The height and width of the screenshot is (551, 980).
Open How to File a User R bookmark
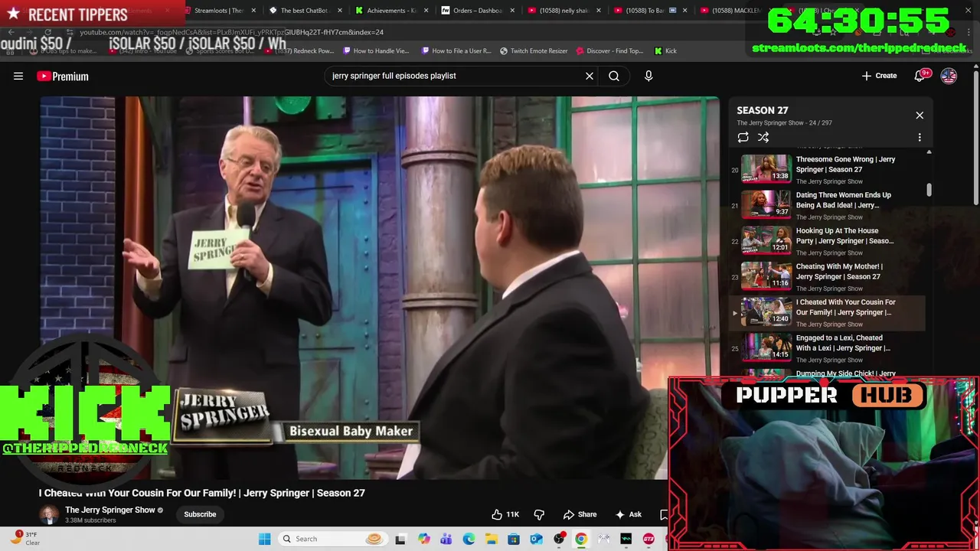(x=456, y=51)
